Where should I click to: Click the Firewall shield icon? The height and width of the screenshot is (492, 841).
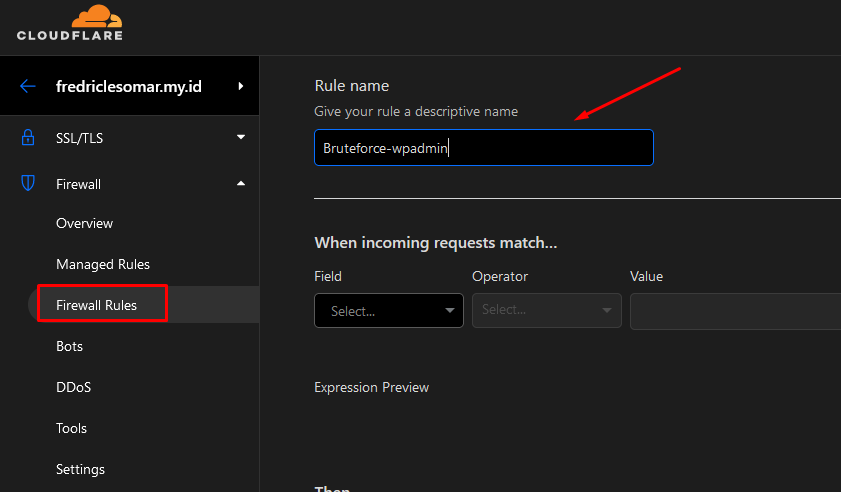coord(28,184)
